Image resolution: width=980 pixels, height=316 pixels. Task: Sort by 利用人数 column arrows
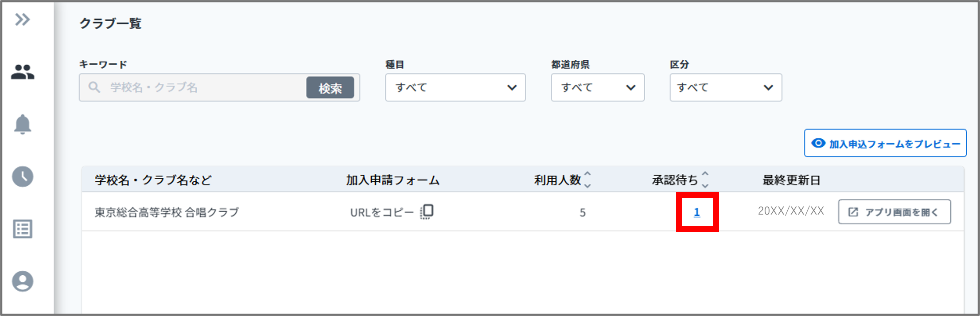(x=587, y=179)
